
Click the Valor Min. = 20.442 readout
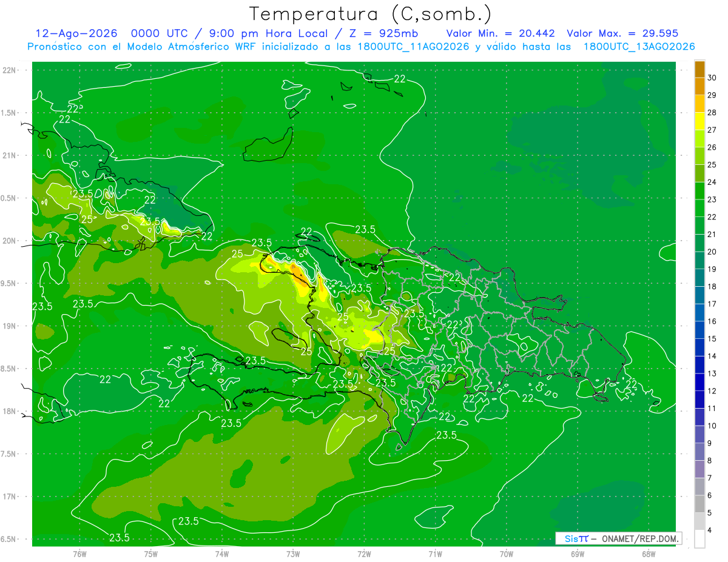coord(500,33)
